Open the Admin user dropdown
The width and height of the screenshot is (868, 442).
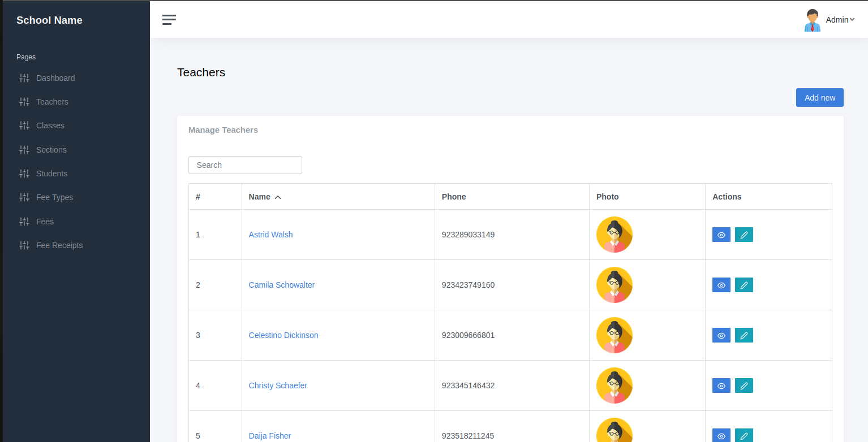[840, 20]
